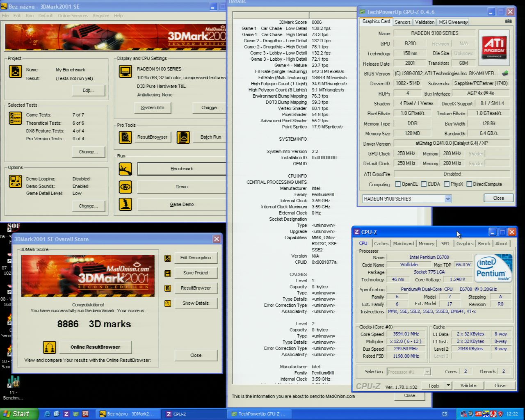Click the joystick icon next to Game Demo

125,204
